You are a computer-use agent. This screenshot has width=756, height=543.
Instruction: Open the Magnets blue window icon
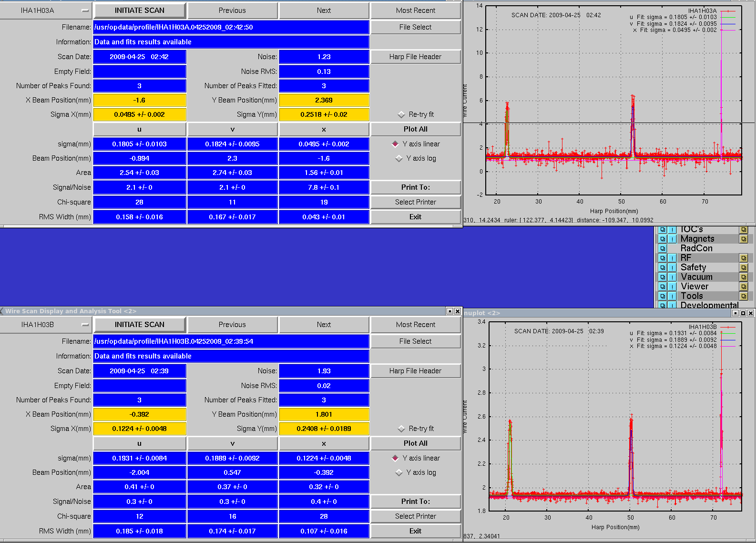[x=663, y=239]
